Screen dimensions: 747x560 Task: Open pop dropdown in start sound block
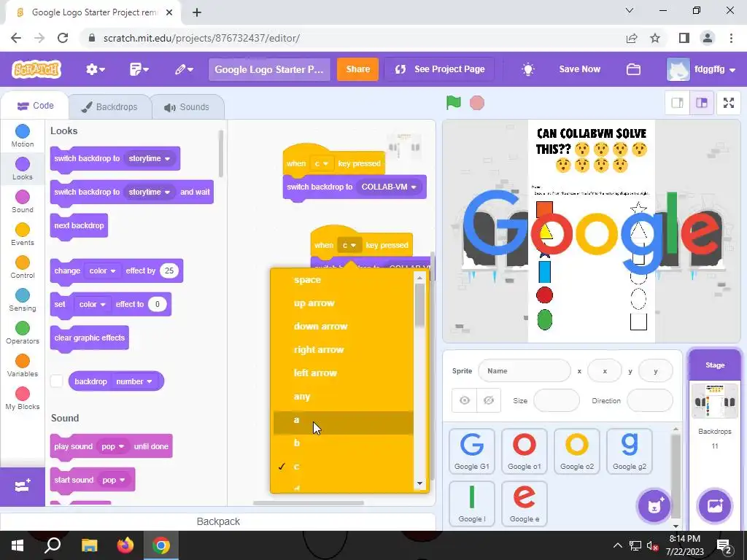coord(113,480)
